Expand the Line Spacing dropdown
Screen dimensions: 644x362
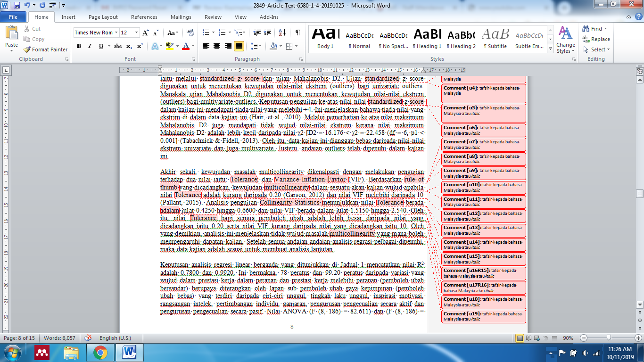tap(260, 46)
